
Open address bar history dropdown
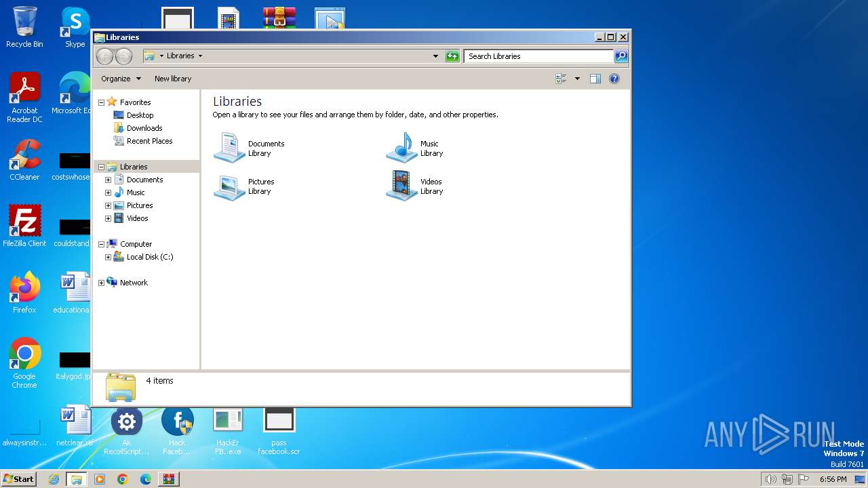point(435,56)
